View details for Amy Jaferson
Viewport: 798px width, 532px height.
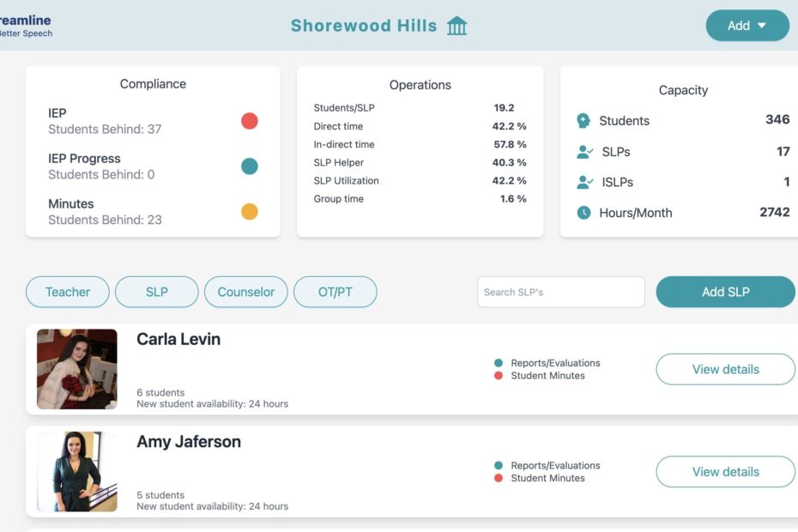coord(725,472)
